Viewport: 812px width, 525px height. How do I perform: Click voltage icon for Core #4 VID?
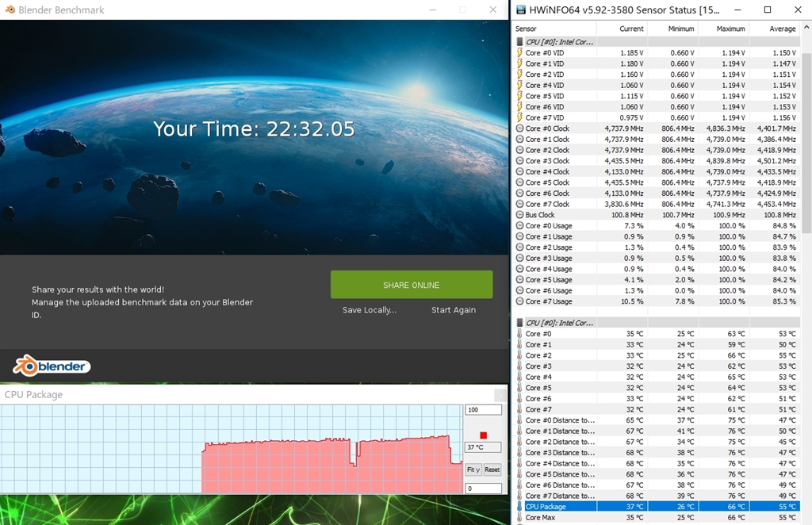click(x=519, y=85)
